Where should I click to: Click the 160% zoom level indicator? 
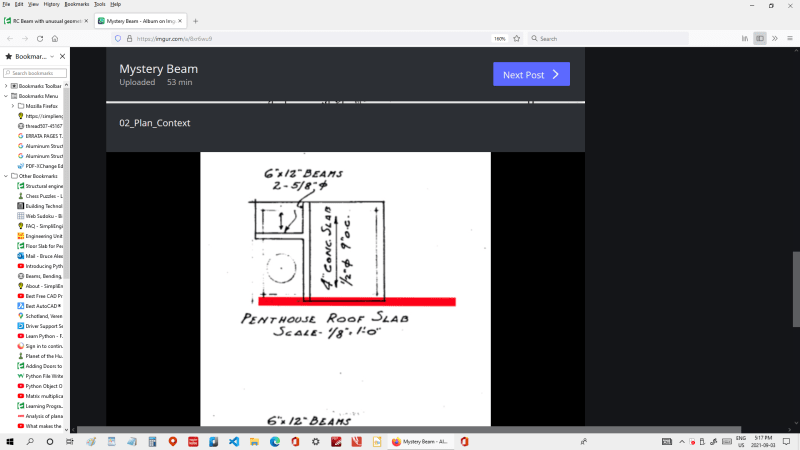(x=499, y=39)
